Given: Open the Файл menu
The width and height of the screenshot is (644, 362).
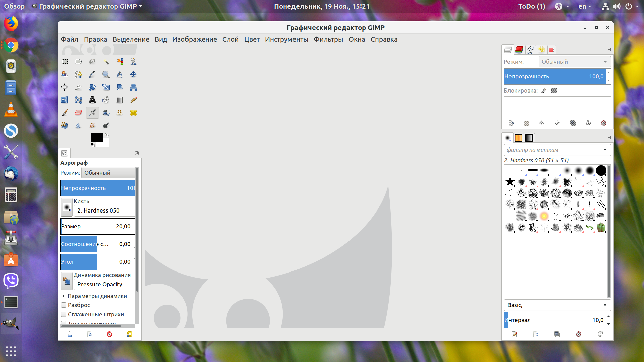Looking at the screenshot, I should point(69,39).
